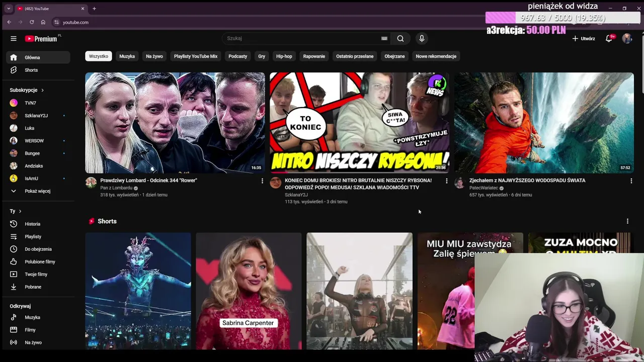Select the Obejrzane filter chip
Screen dimensions: 644x362
[x=394, y=56]
